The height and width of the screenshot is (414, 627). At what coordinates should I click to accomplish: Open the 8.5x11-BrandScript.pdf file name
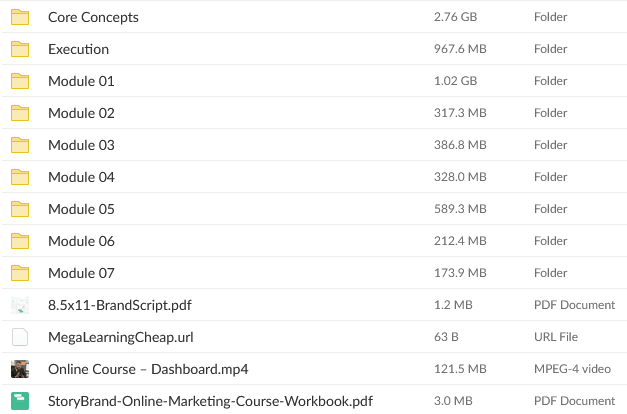click(x=120, y=305)
